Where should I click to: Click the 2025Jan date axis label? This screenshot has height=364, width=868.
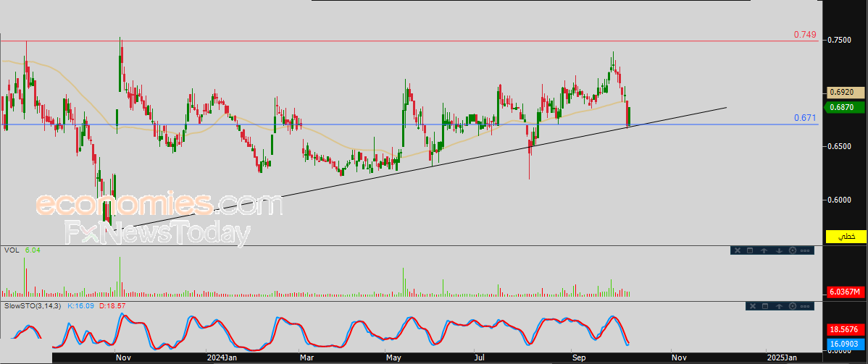[782, 358]
